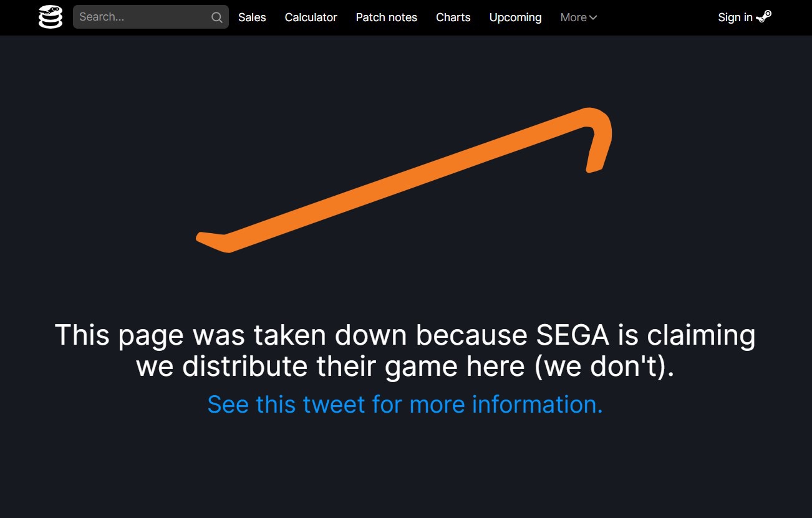Go to Patch notes

click(x=386, y=17)
